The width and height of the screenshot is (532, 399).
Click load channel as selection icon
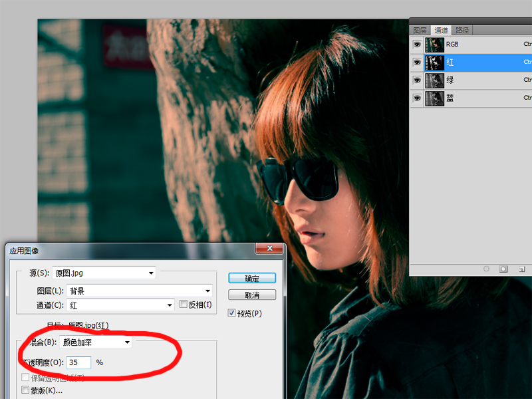point(486,269)
